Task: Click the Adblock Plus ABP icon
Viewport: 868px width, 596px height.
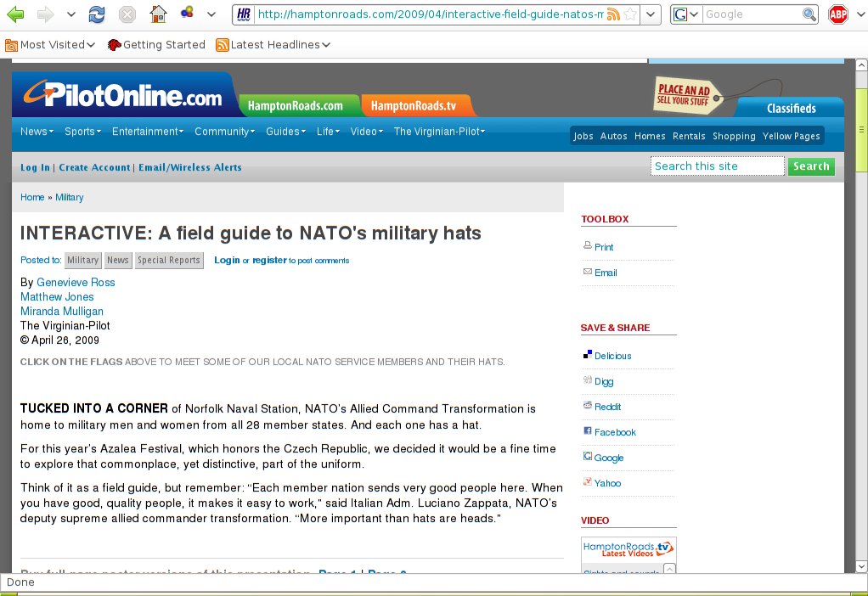Action: pyautogui.click(x=838, y=14)
